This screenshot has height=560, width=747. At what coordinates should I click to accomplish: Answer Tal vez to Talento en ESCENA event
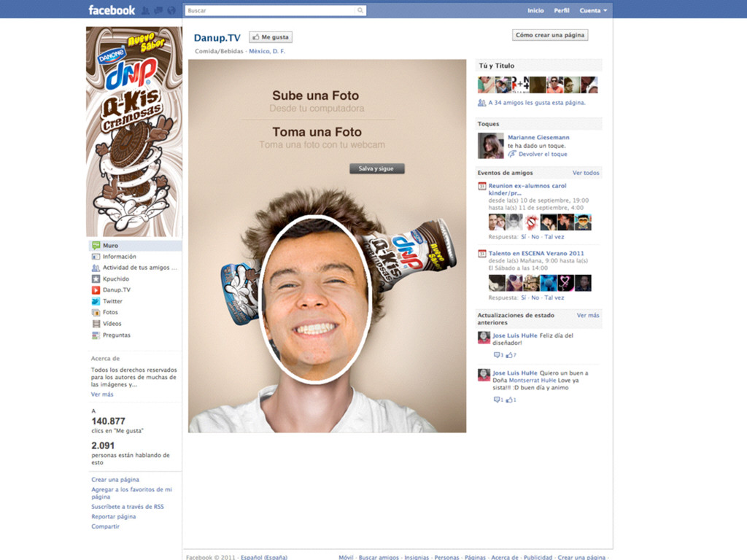tap(554, 297)
